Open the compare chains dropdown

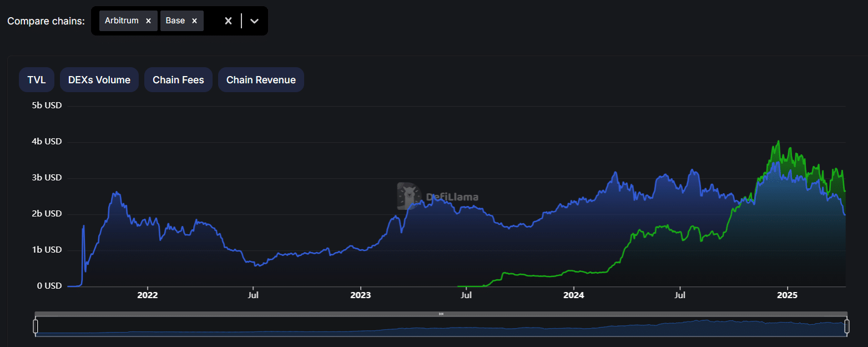pos(254,21)
